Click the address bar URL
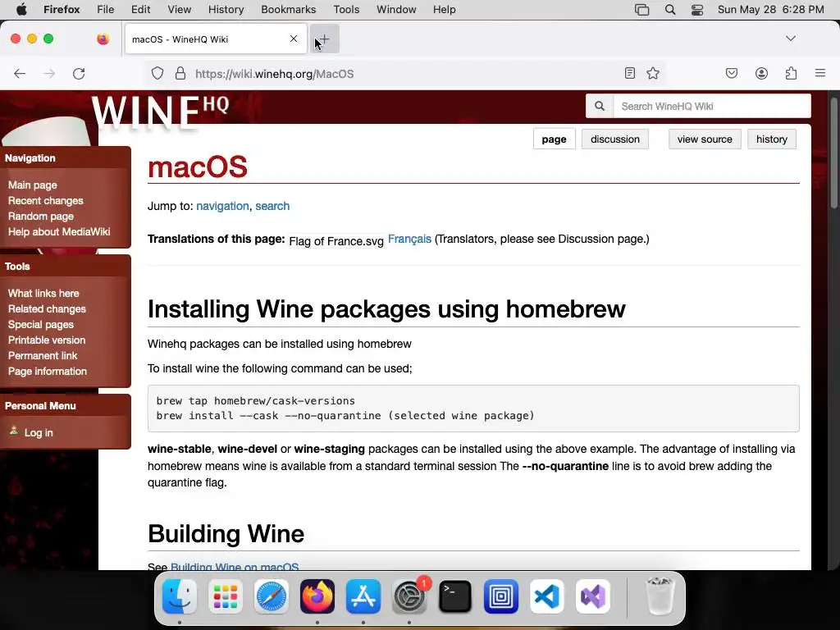 274,74
